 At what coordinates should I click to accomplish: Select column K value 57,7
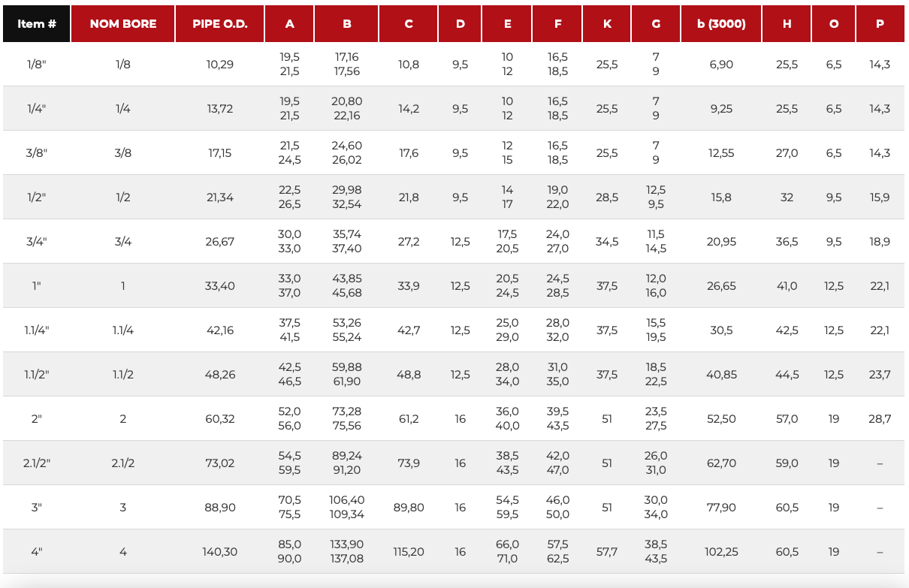[x=607, y=552]
